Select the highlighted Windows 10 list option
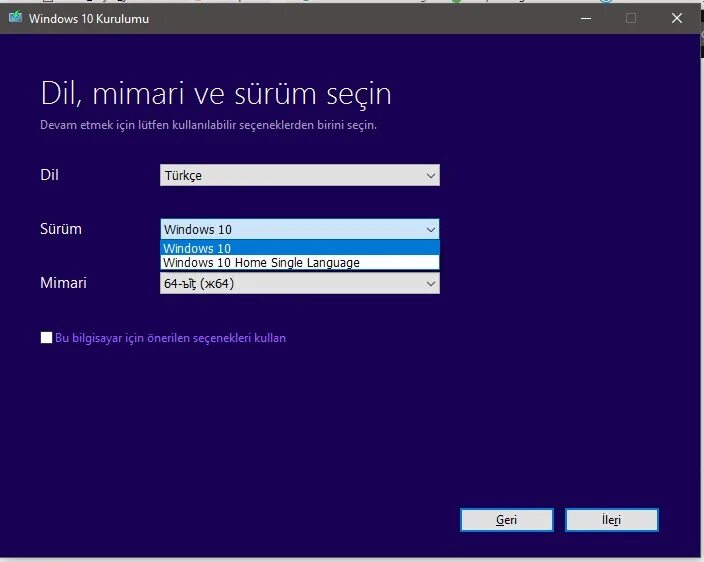The image size is (704, 562). [299, 248]
